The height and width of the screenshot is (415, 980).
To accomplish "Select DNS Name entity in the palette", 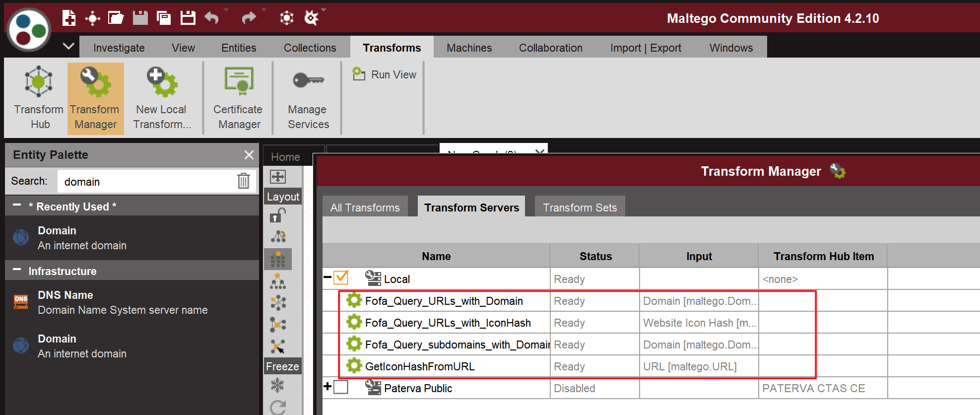I will pos(132,302).
